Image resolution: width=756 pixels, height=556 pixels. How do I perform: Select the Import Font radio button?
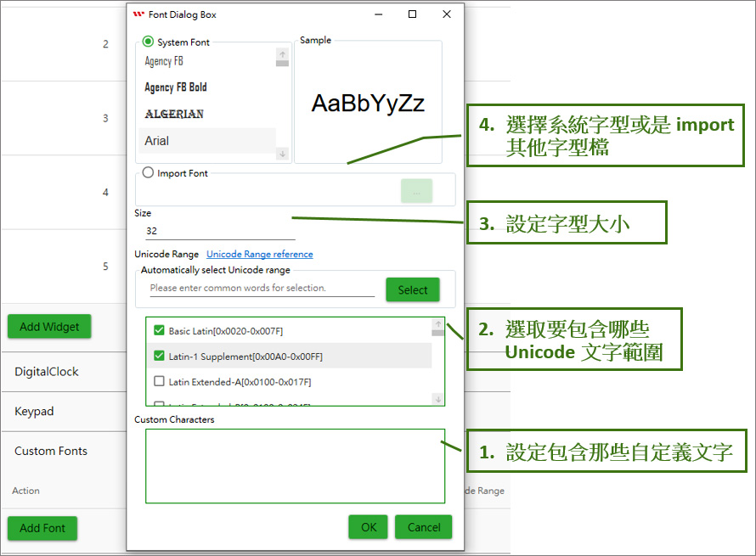[148, 172]
